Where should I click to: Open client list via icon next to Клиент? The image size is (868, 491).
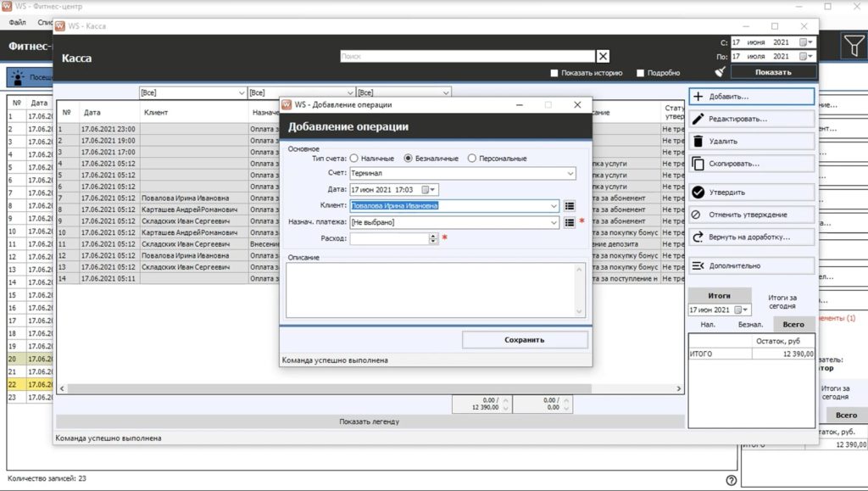[x=569, y=206]
